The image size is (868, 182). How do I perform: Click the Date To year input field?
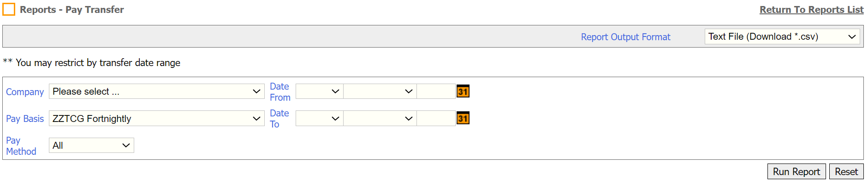436,118
